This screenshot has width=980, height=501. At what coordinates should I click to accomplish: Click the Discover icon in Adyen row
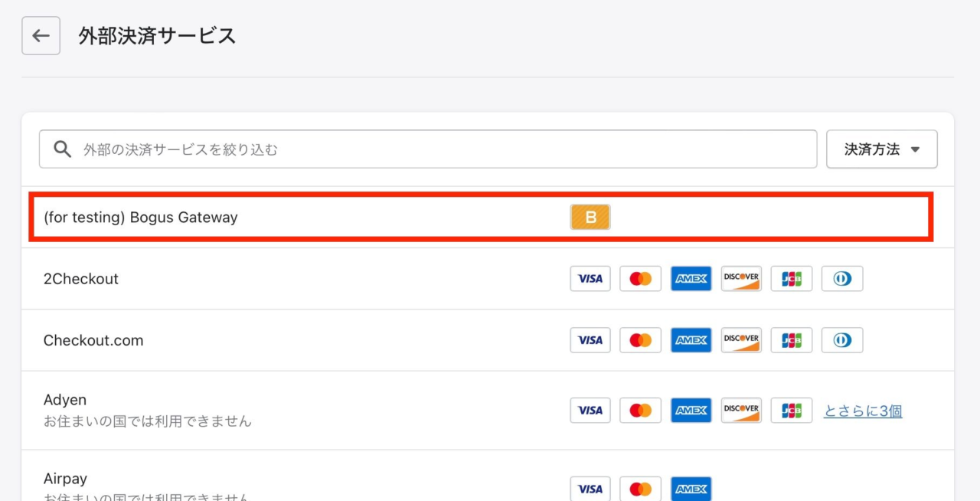(x=741, y=411)
